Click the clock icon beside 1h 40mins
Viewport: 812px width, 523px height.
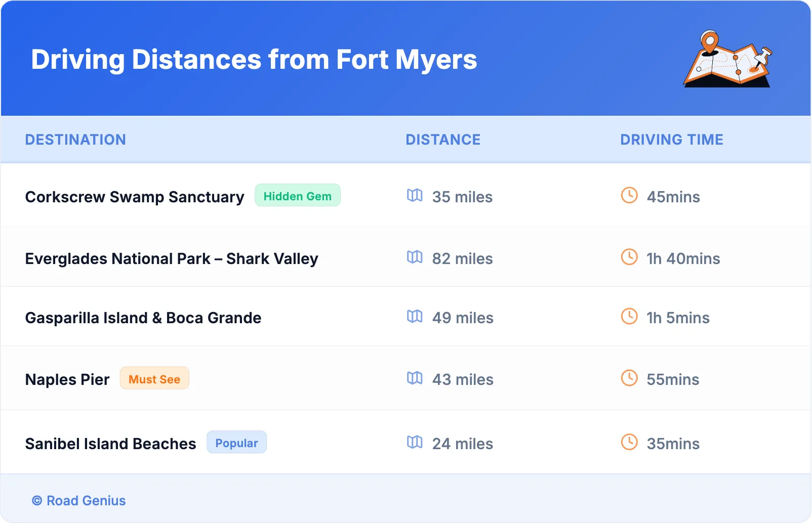tap(629, 257)
